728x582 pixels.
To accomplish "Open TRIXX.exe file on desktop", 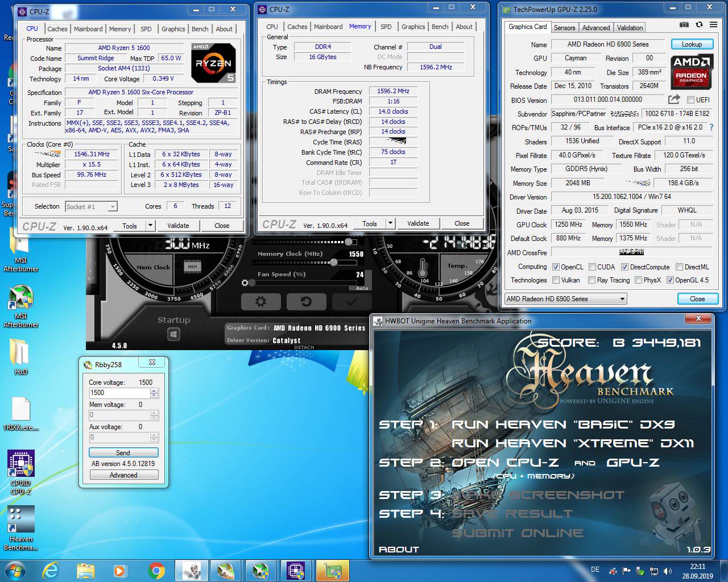I will click(x=21, y=414).
